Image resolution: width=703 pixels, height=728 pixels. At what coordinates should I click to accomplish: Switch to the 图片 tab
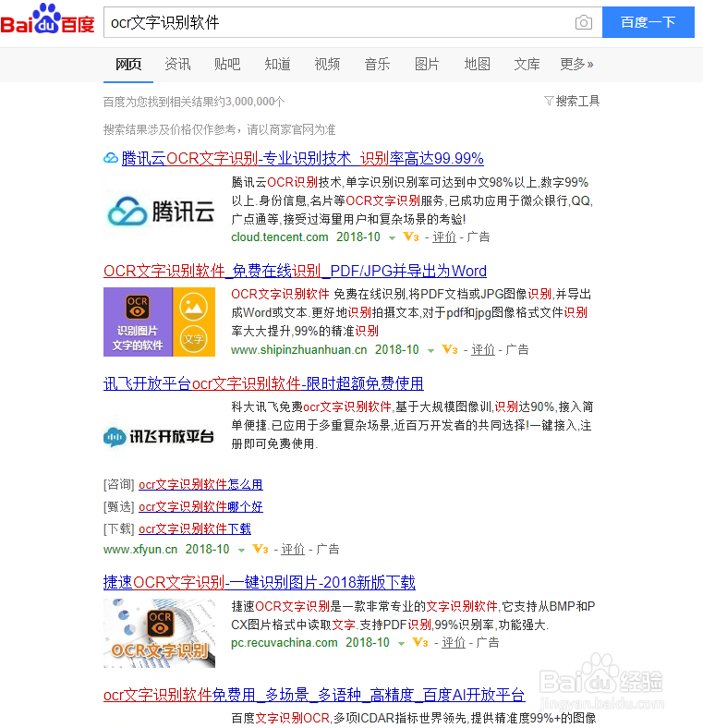(427, 64)
